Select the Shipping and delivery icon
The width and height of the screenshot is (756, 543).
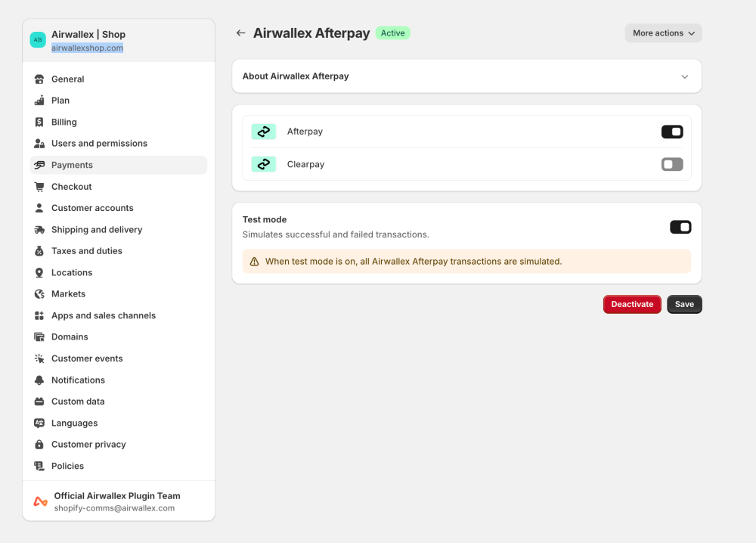pyautogui.click(x=39, y=229)
